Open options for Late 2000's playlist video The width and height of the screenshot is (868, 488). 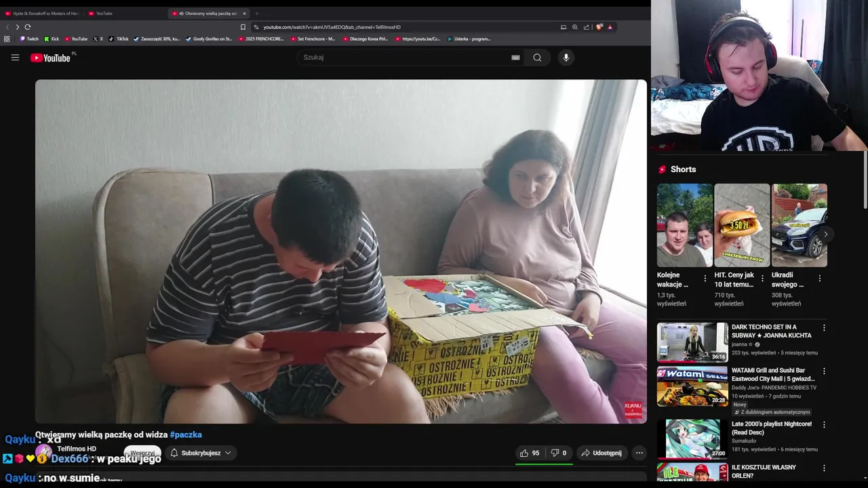(824, 425)
